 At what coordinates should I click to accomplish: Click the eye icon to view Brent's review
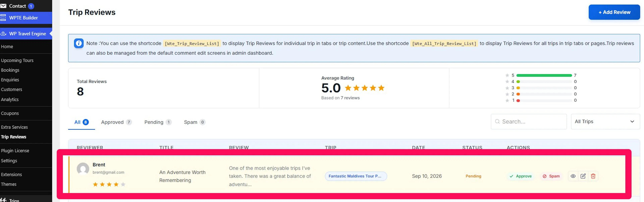point(573,176)
